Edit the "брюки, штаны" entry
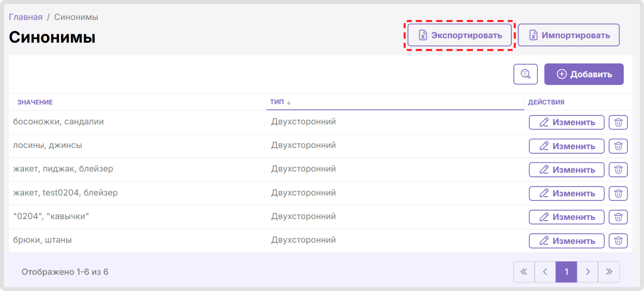Screen dimensions: 644x291 point(567,241)
